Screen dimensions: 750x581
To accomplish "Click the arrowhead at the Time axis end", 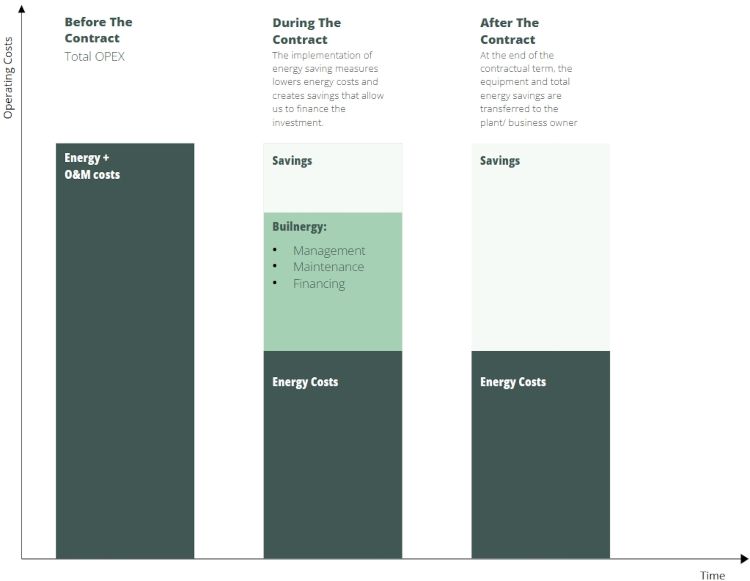I will (744, 559).
